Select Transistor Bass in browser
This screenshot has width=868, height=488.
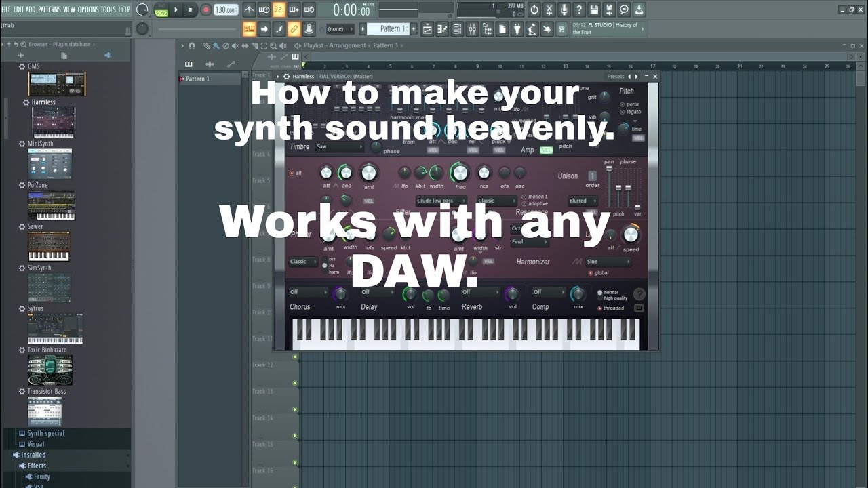[47, 391]
